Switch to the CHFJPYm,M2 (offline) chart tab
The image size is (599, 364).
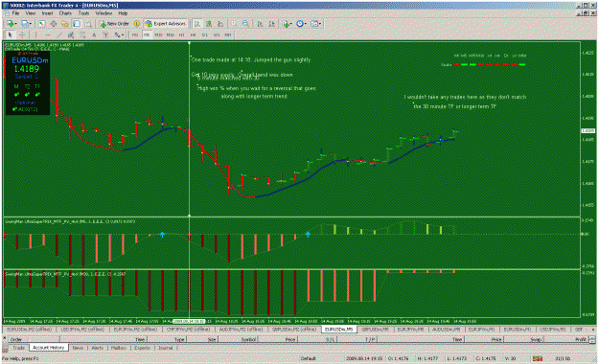point(189,330)
